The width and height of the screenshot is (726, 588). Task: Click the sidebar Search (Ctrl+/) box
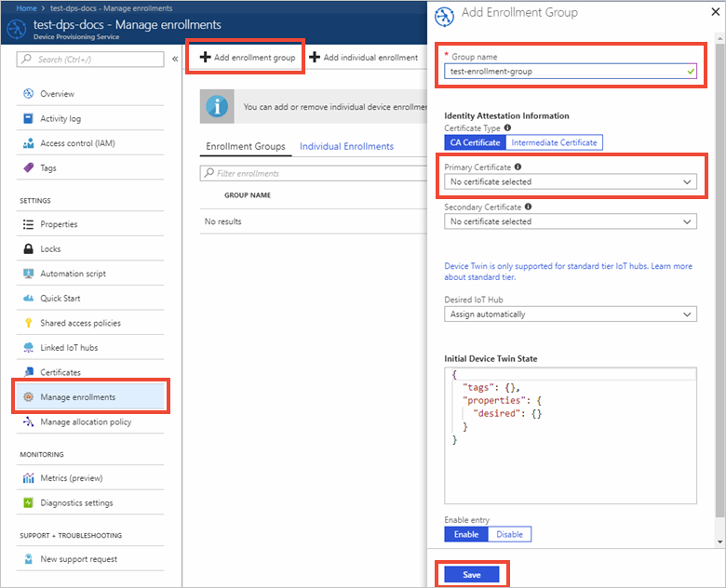pyautogui.click(x=90, y=59)
